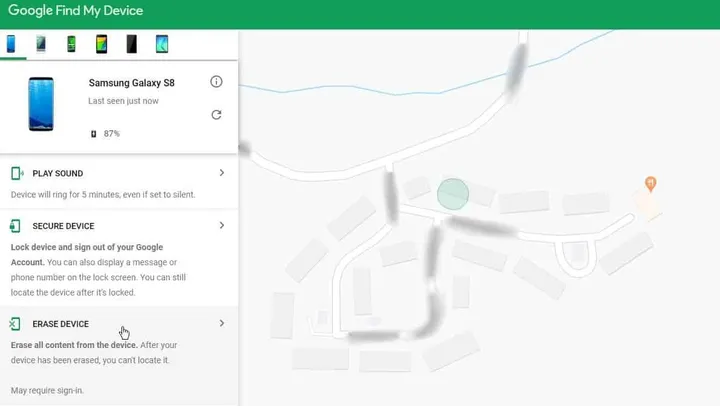Click the Erase Device icon
This screenshot has height=406, width=720.
pyautogui.click(x=15, y=324)
